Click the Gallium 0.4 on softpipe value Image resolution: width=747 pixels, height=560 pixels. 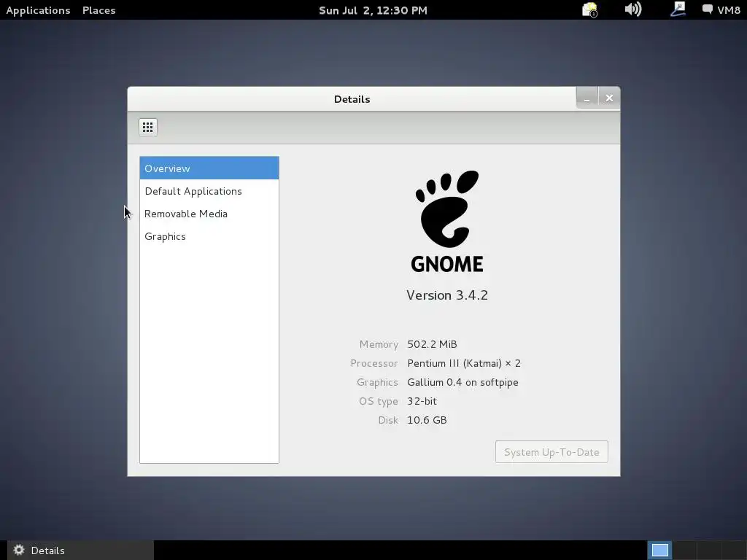point(462,382)
